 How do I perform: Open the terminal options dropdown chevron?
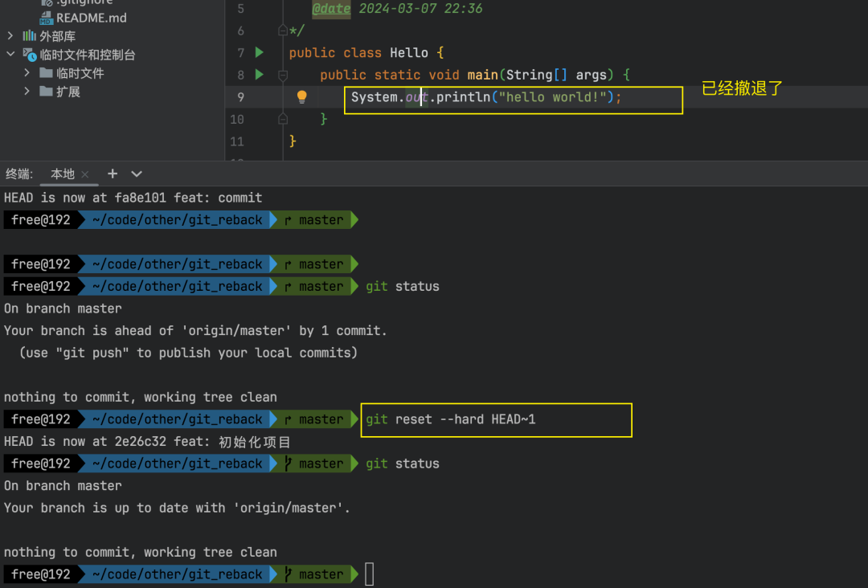137,174
